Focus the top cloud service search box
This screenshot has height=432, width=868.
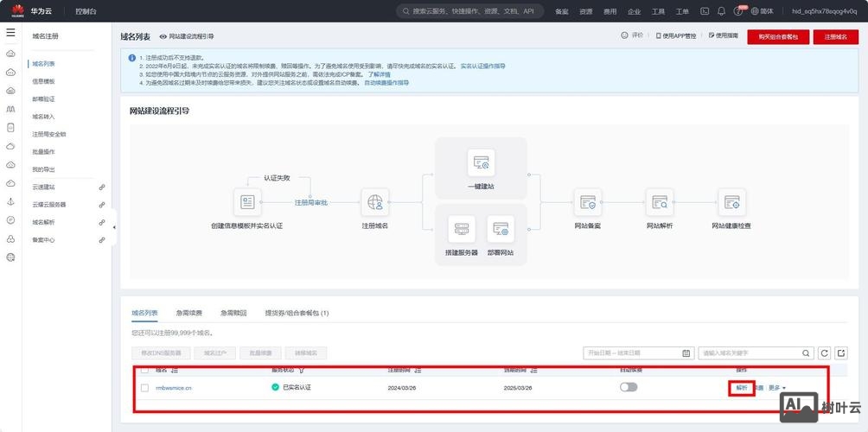pyautogui.click(x=470, y=11)
